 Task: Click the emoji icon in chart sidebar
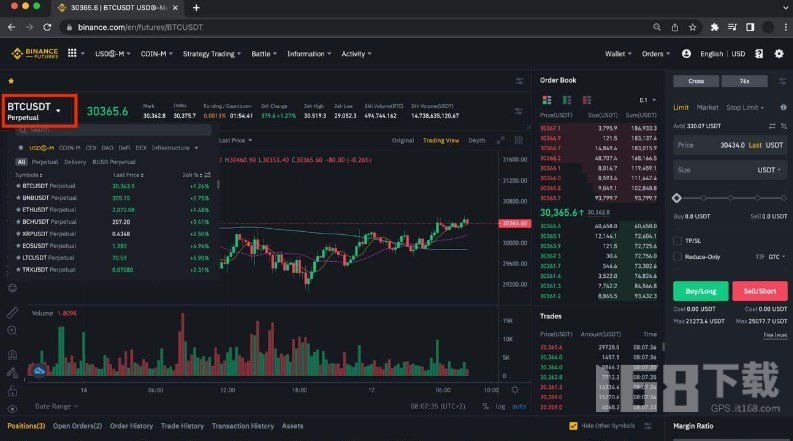point(13,288)
